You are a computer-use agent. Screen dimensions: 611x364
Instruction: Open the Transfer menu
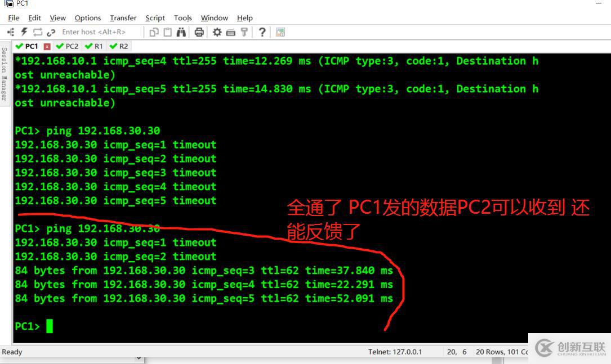[x=123, y=18]
